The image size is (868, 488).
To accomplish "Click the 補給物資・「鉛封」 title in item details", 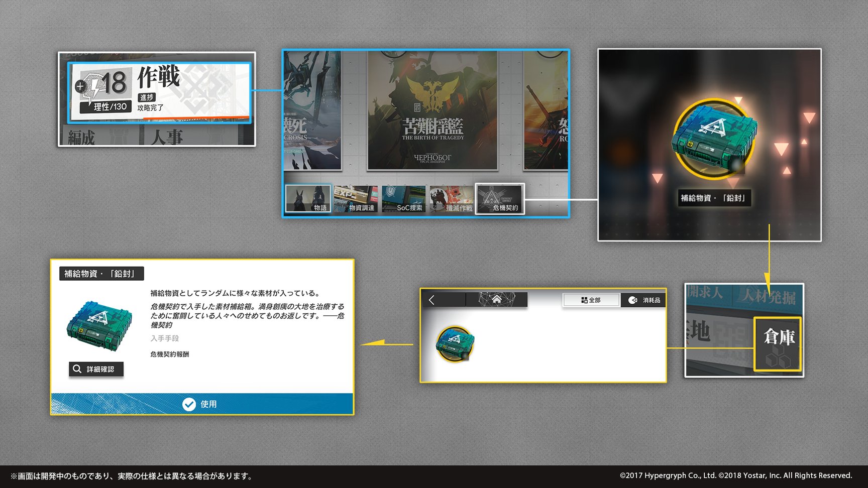I will [x=101, y=274].
